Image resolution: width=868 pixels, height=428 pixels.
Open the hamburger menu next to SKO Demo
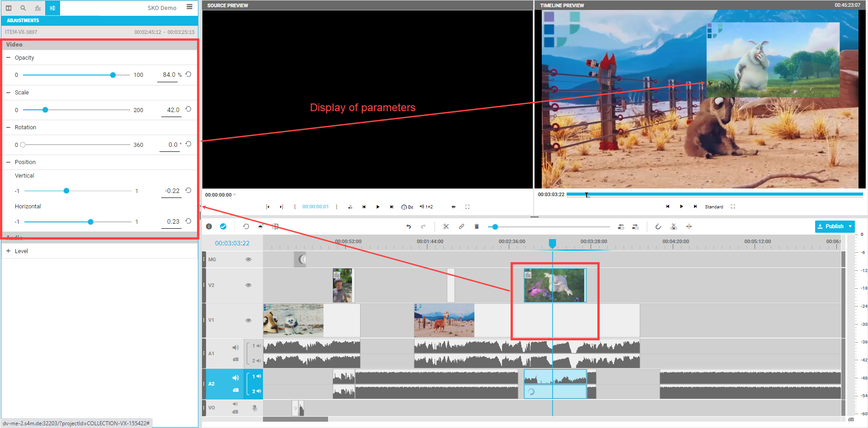click(189, 7)
